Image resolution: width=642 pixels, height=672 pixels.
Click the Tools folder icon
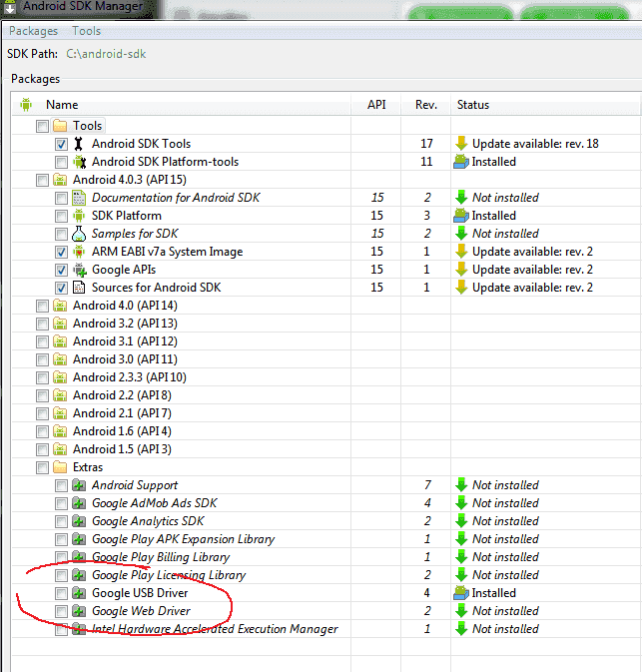(60, 126)
